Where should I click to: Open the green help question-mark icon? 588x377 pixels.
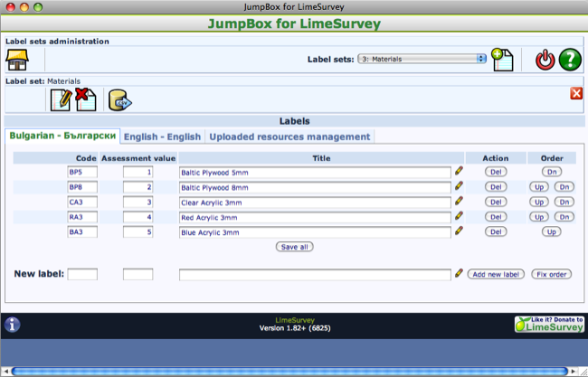point(570,60)
